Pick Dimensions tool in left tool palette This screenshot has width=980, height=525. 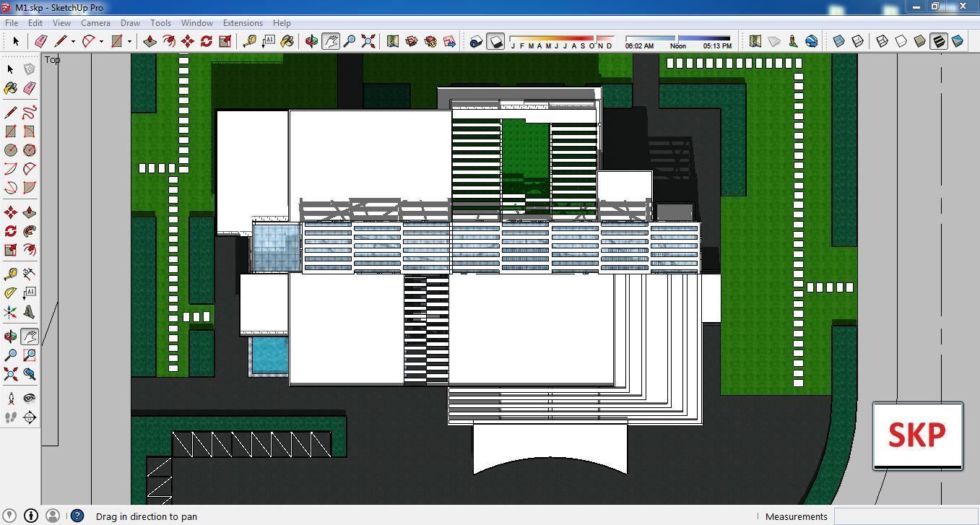(x=29, y=274)
